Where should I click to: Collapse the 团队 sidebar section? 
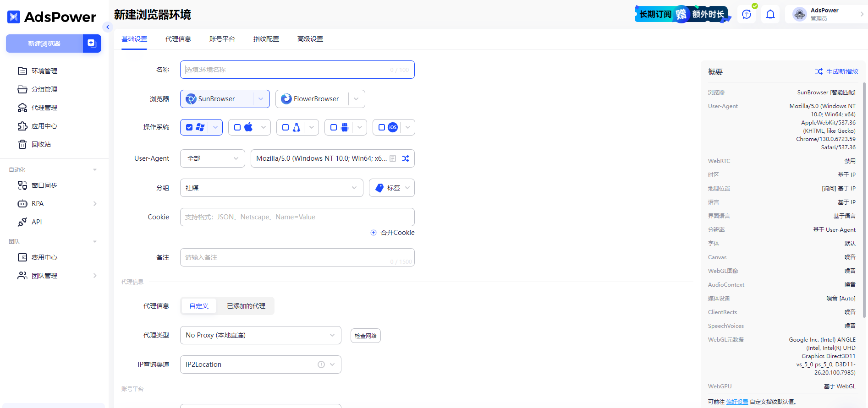pos(95,242)
